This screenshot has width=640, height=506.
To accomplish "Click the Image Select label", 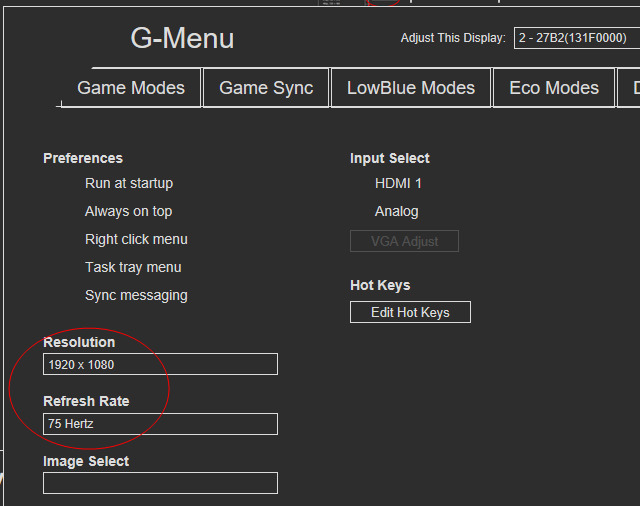I will click(86, 461).
